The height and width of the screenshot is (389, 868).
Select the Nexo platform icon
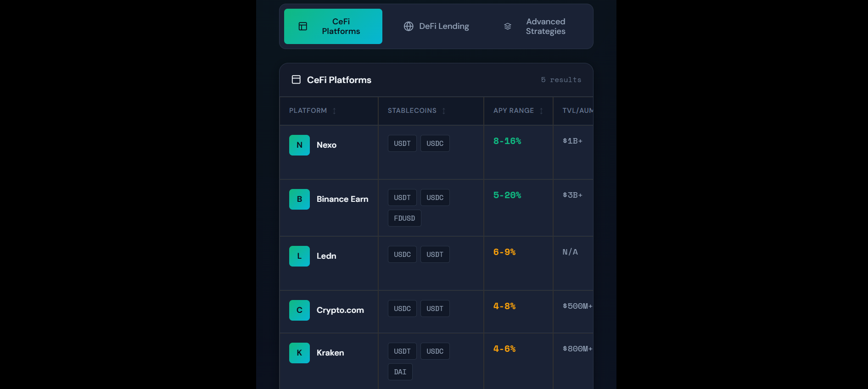[x=299, y=145]
